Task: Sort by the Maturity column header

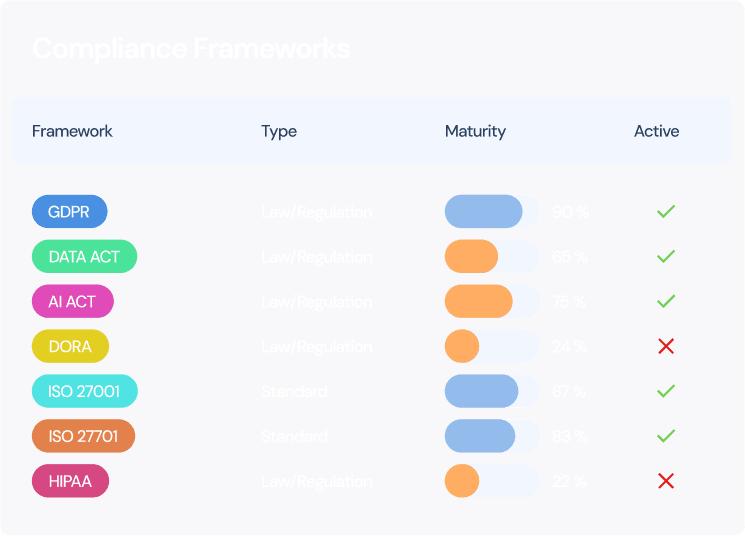Action: [475, 131]
